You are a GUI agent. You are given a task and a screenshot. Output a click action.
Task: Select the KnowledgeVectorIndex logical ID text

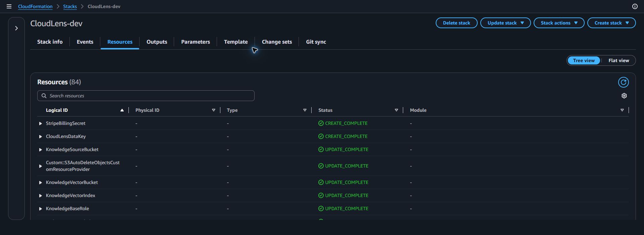pos(70,195)
